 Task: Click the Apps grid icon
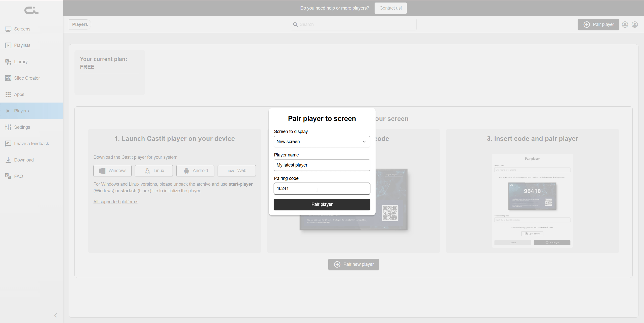tap(8, 94)
